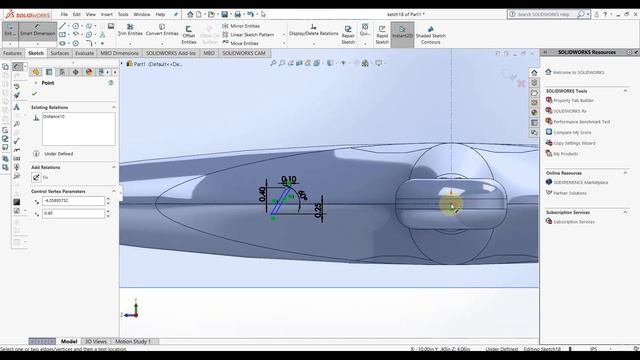640x360 pixels.
Task: Click the Resources home icon in task pane
Action: (x=534, y=73)
